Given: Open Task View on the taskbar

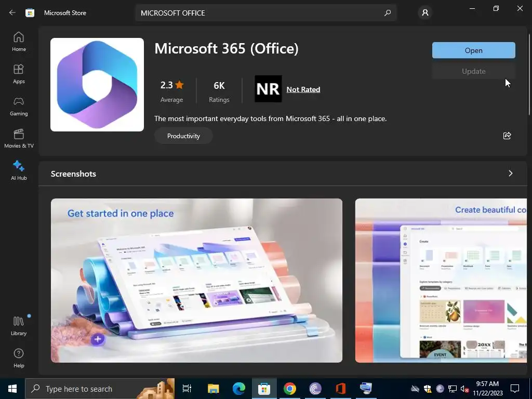Looking at the screenshot, I should (x=187, y=389).
